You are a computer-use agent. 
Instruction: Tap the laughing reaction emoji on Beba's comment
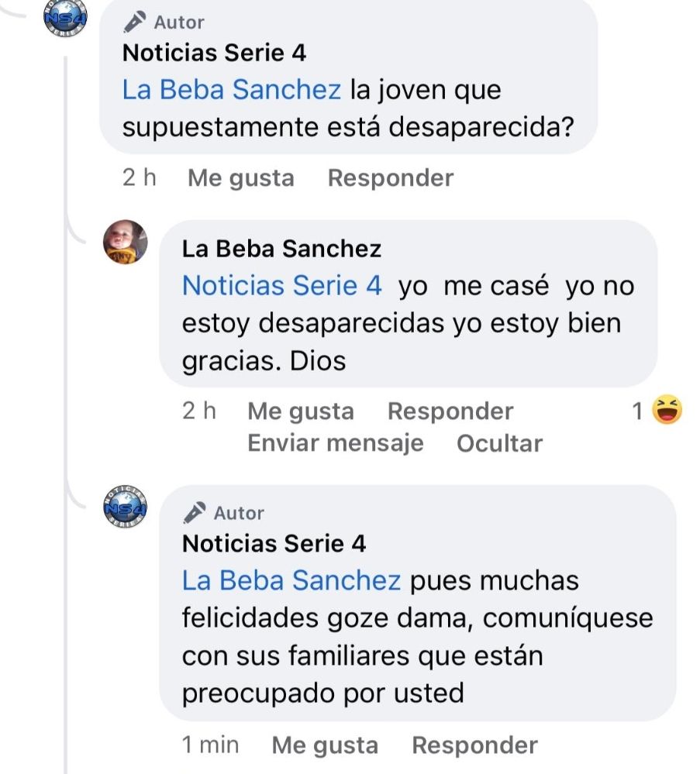point(667,410)
